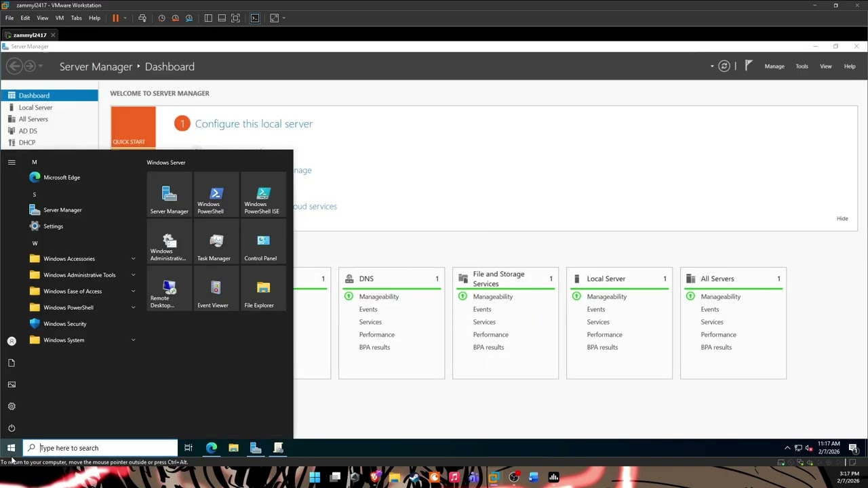
Task: Open the VMware snapshot manager icon
Action: tap(189, 18)
